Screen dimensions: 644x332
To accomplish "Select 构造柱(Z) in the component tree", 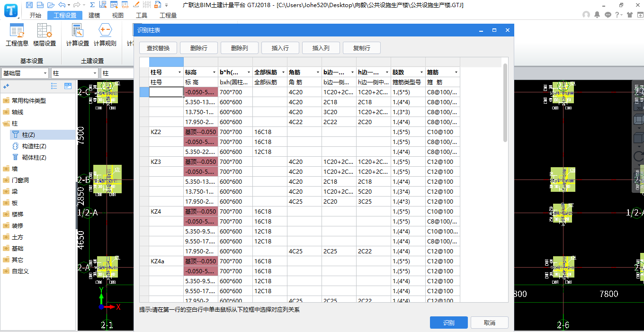I will tap(34, 146).
